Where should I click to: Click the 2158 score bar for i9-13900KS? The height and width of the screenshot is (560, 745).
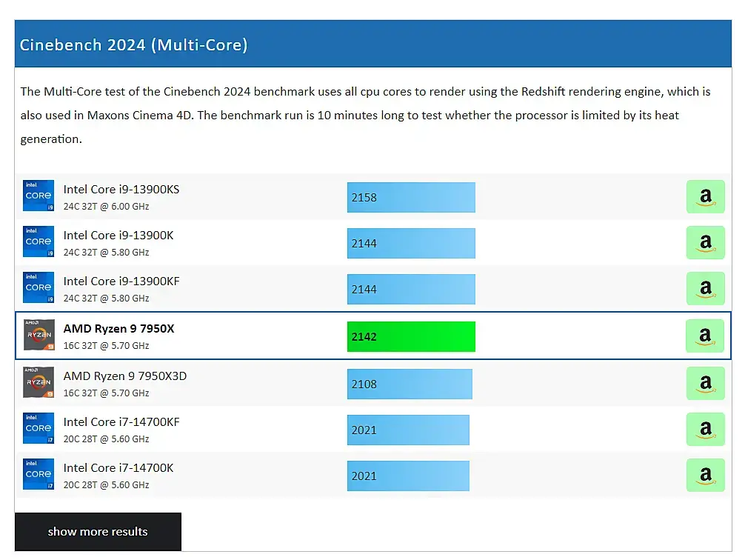tap(411, 197)
